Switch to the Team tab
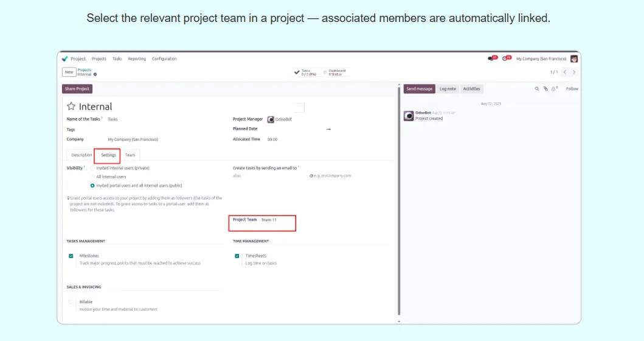The image size is (644, 341). [x=130, y=155]
